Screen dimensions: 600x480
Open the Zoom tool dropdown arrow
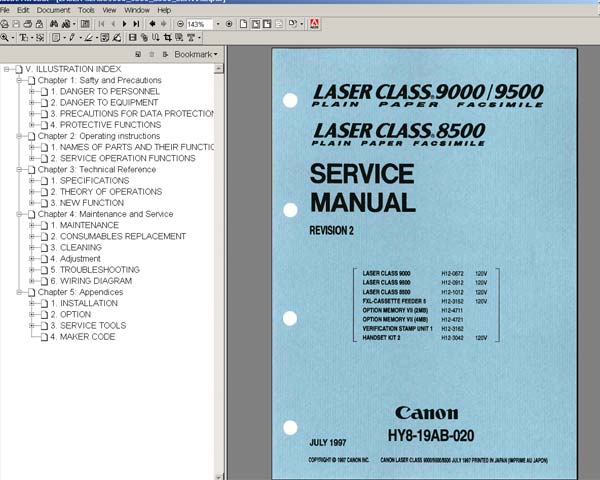pos(13,38)
